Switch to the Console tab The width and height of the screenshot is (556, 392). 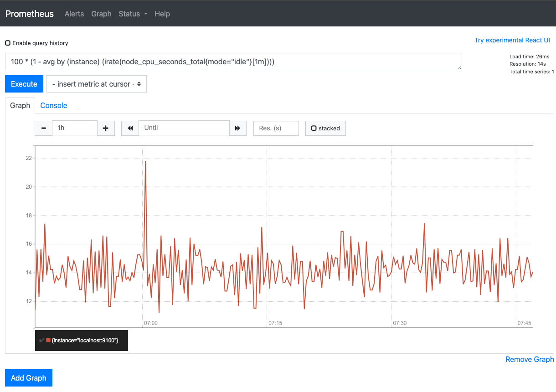pos(54,105)
